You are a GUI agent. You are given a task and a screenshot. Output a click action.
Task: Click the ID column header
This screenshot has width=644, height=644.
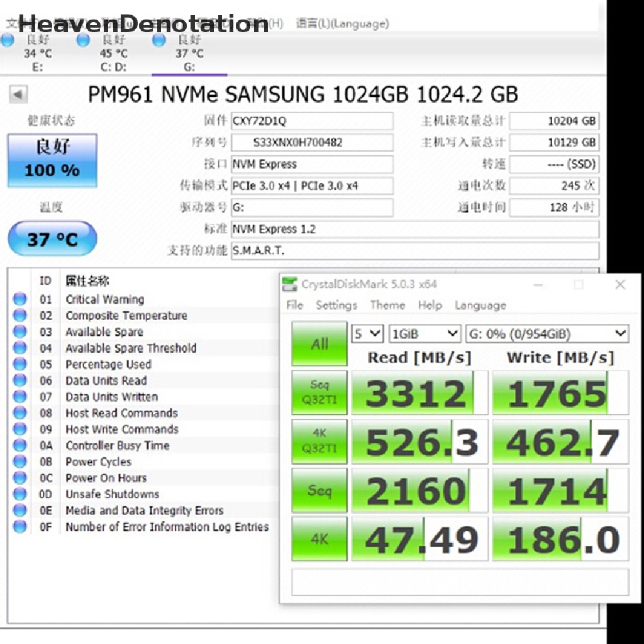click(45, 281)
